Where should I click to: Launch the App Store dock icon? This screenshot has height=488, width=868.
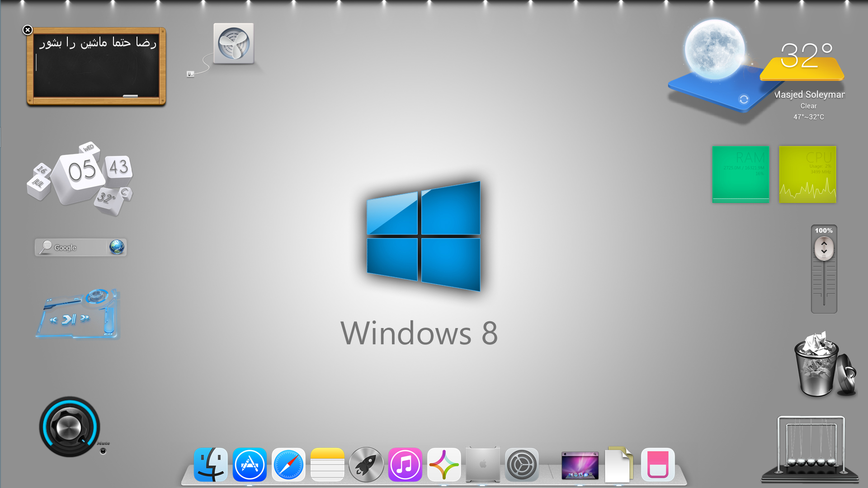click(250, 465)
